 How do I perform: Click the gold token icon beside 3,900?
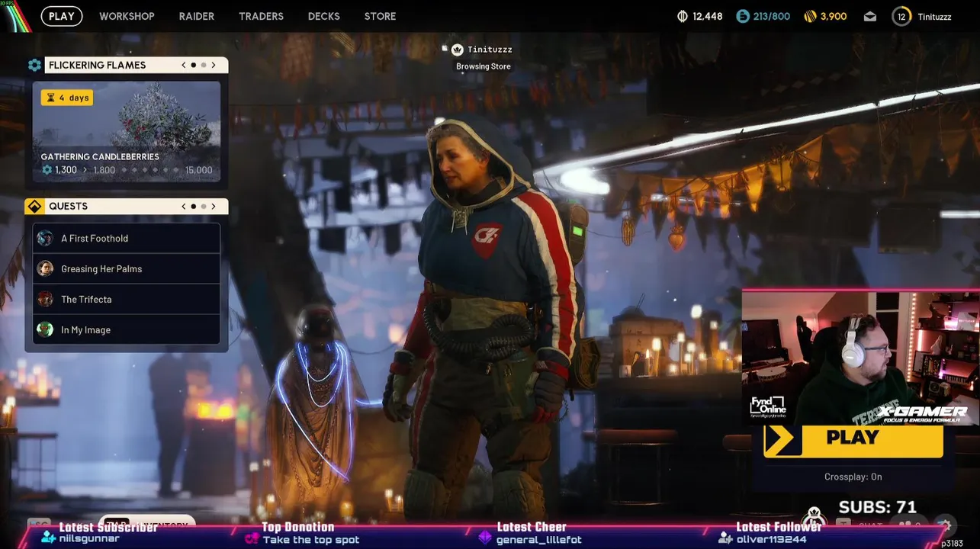(x=811, y=16)
